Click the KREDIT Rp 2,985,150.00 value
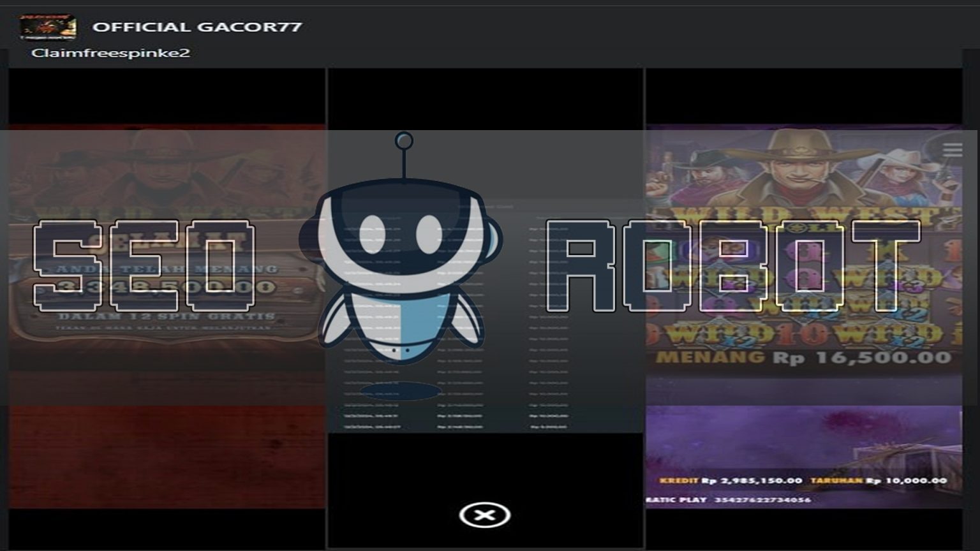The height and width of the screenshot is (551, 980). click(x=731, y=481)
